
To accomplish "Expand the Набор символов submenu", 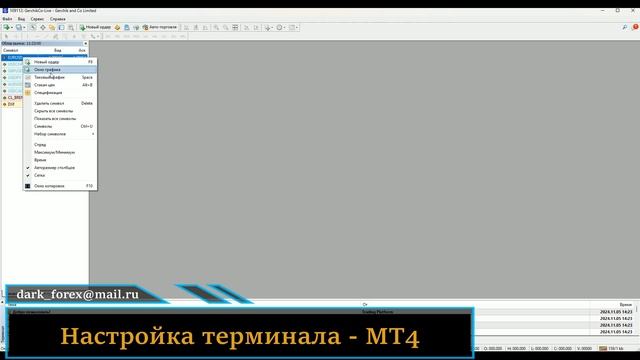I will (x=60, y=134).
